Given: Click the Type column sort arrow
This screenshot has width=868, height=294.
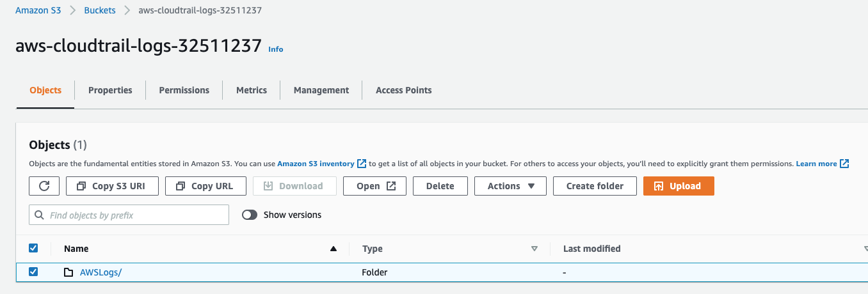Looking at the screenshot, I should click(x=534, y=249).
